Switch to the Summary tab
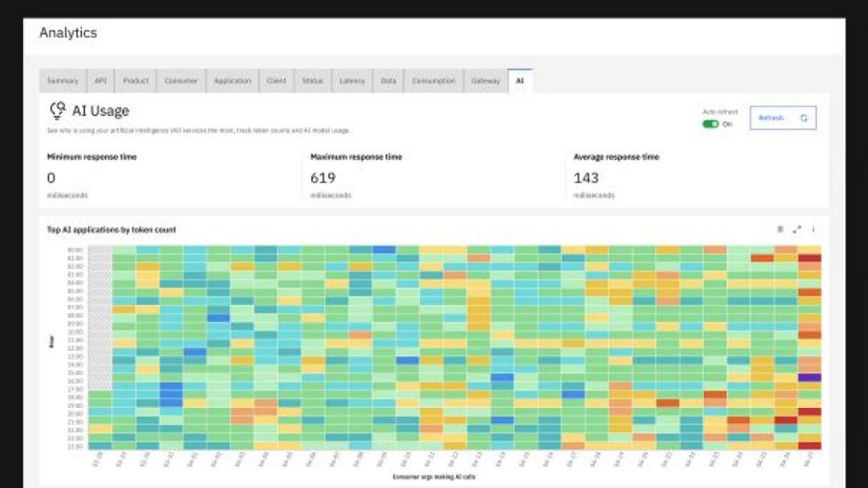Viewport: 868px width, 488px height. [63, 81]
